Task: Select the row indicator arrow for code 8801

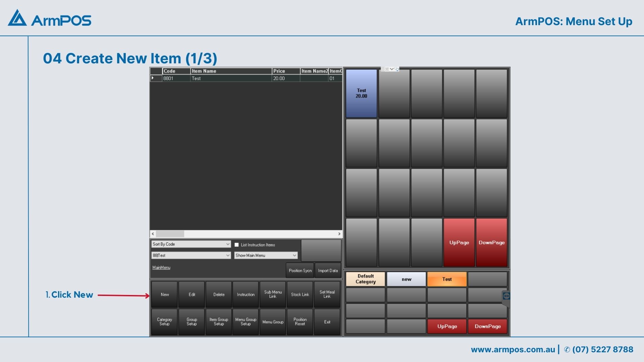Action: tap(153, 78)
